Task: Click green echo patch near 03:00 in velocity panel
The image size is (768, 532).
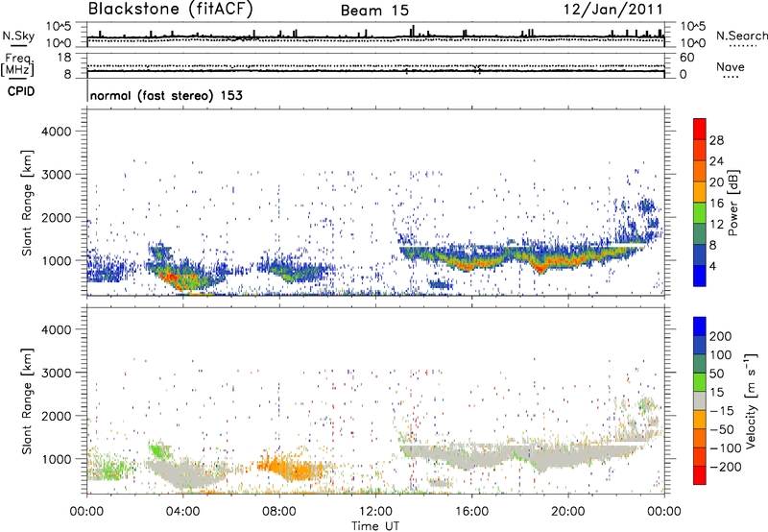Action: pyautogui.click(x=157, y=449)
